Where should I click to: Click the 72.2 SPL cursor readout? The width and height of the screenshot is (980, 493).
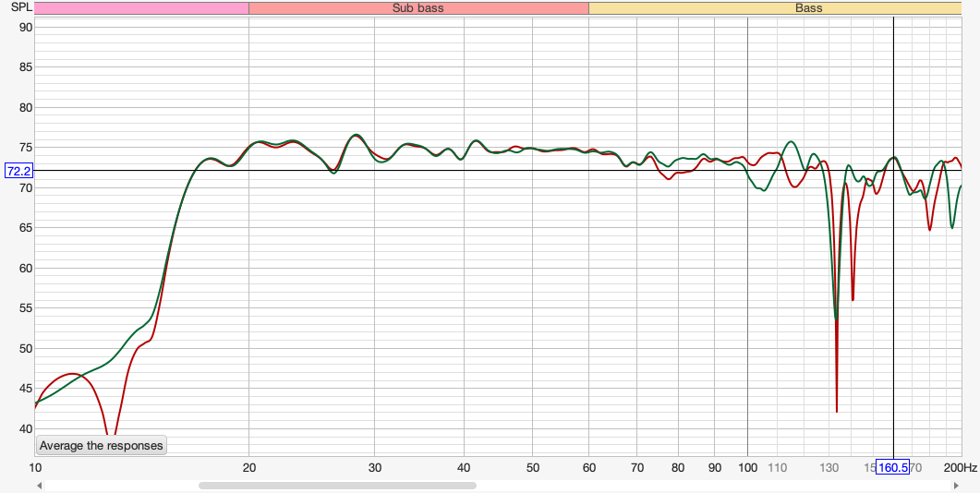(x=18, y=171)
